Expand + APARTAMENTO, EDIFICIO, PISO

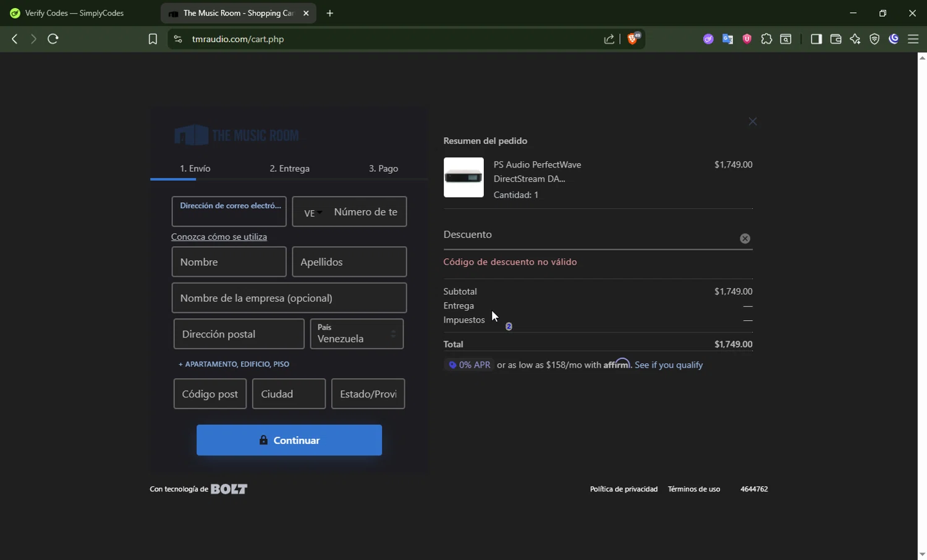coord(234,364)
